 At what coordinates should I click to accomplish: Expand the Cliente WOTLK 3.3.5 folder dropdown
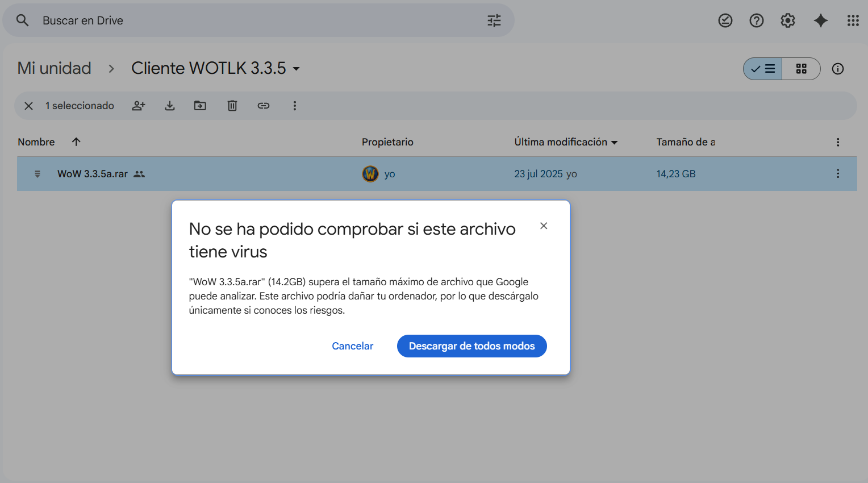click(x=296, y=68)
